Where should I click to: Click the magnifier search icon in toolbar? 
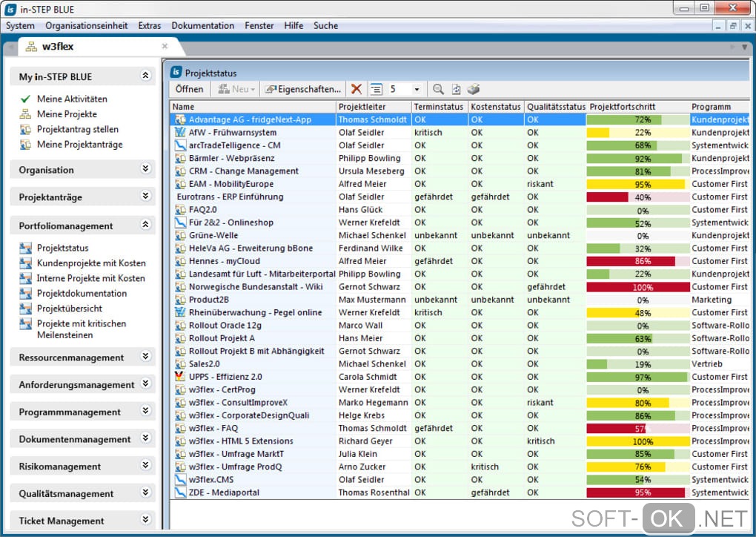438,89
